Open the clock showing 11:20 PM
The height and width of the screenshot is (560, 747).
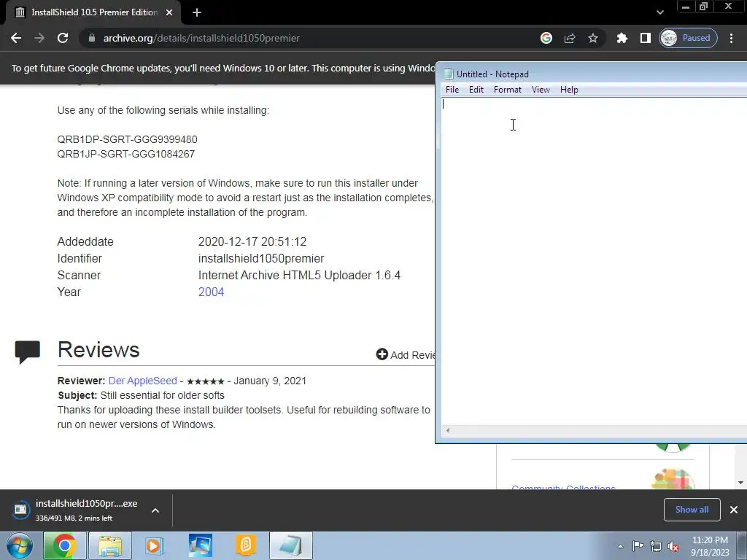(x=710, y=546)
